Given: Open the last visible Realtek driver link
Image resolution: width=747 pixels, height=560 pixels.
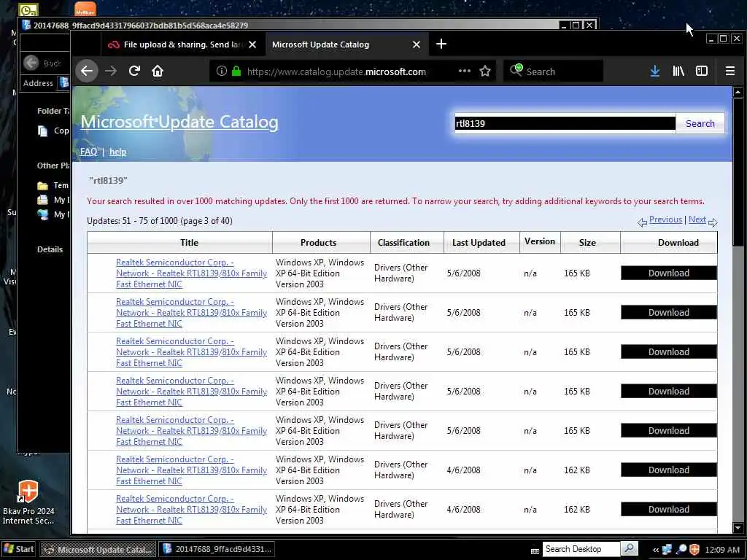Looking at the screenshot, I should click(x=191, y=510).
